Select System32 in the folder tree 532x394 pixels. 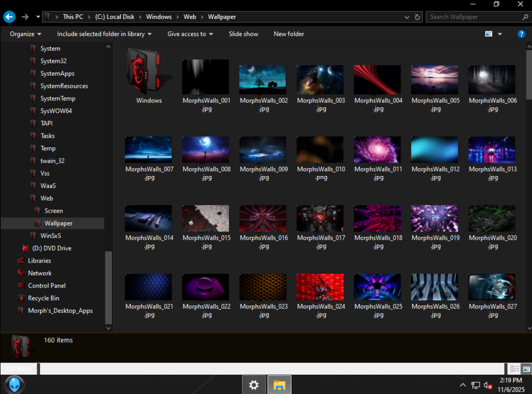[53, 61]
